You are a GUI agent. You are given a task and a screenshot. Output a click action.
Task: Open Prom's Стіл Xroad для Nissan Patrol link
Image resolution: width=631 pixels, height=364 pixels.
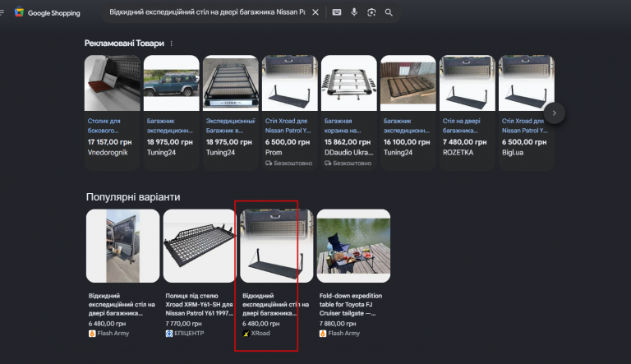click(288, 126)
